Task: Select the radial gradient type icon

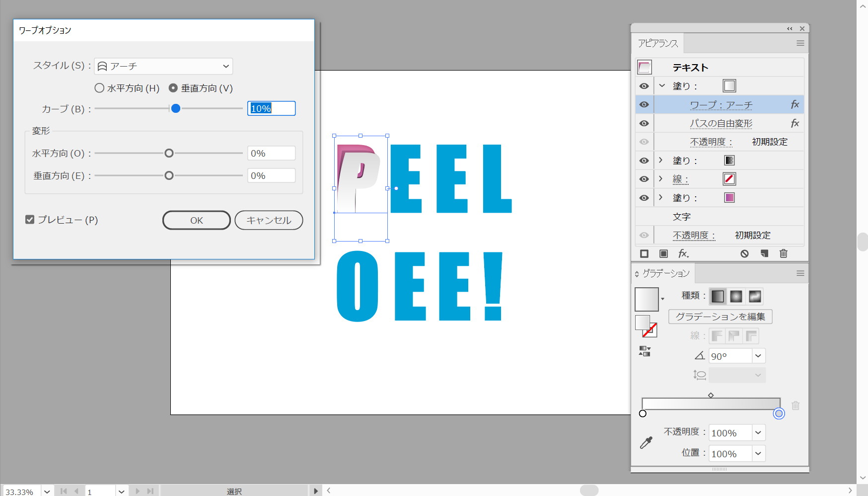Action: [736, 297]
